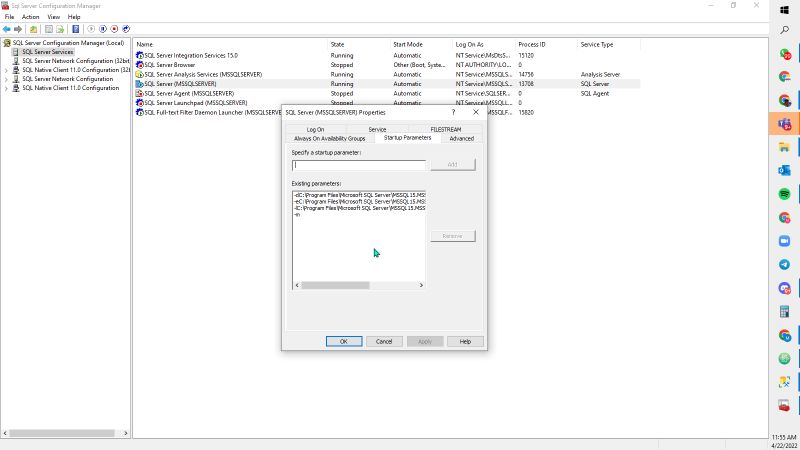Open File Explorer from the taskbar
This screenshot has width=800, height=450.
tap(784, 147)
